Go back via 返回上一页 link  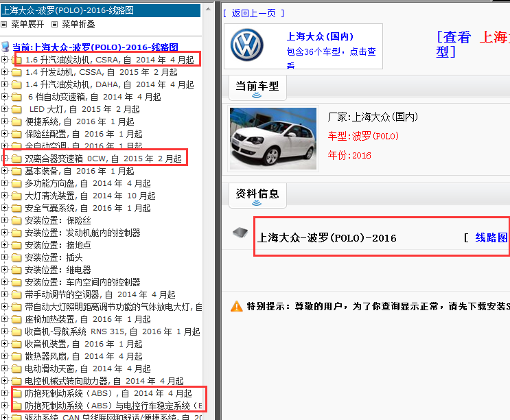[254, 13]
